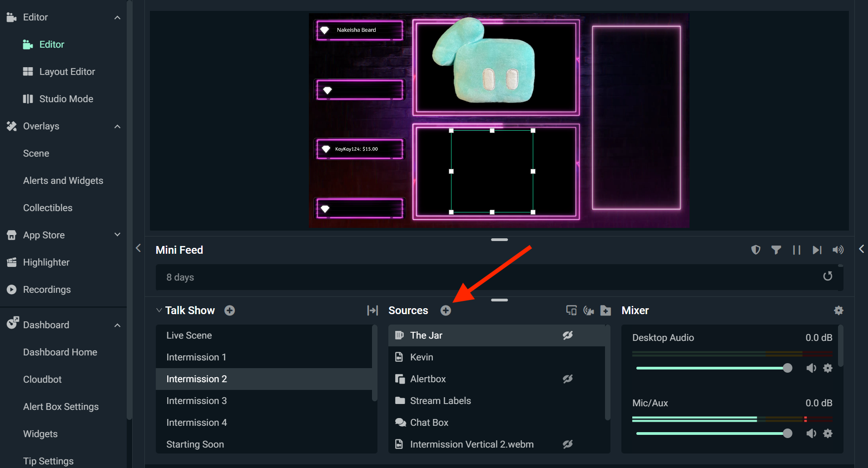Open the Mini Feed filter options
The height and width of the screenshot is (468, 868).
click(x=776, y=250)
